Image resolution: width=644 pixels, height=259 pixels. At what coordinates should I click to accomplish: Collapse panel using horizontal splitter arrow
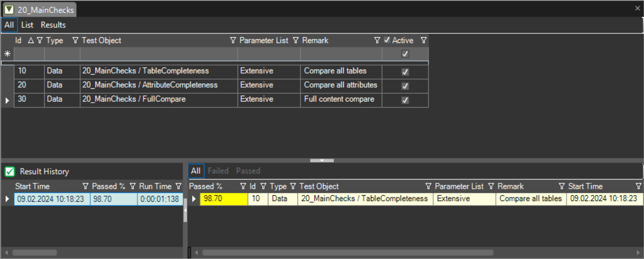tap(322, 160)
